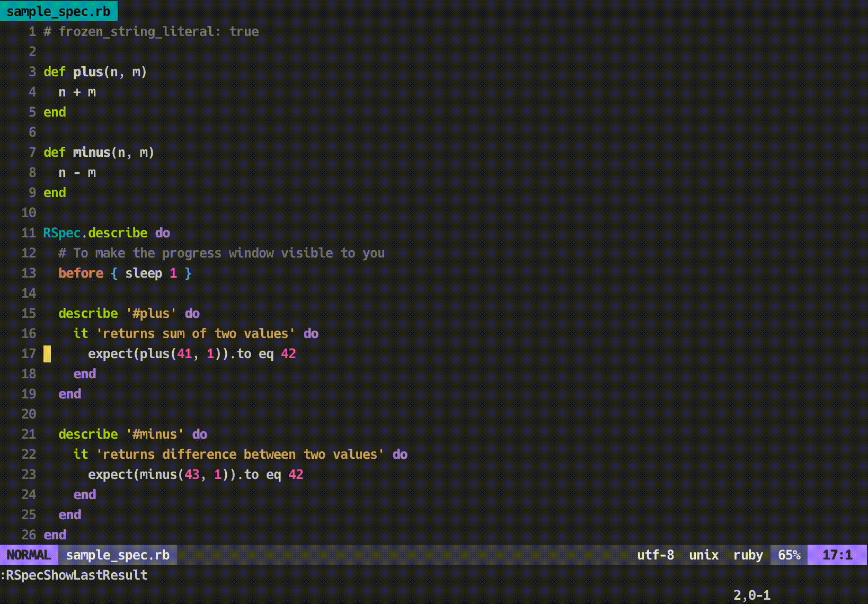Click the 2,0-1 ruler text
The height and width of the screenshot is (604, 868).
752,595
